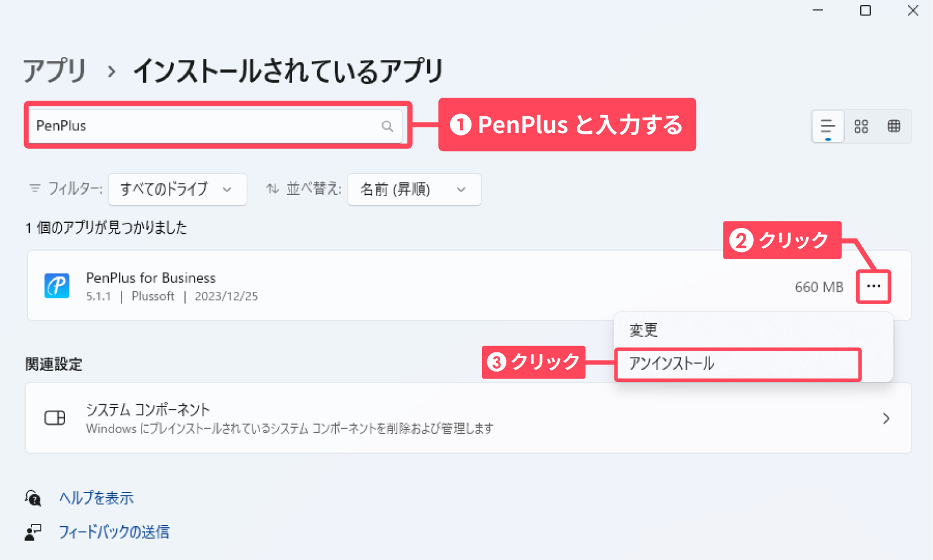This screenshot has height=560, width=933.
Task: Click the PenPlus for Business app name
Action: 151,278
